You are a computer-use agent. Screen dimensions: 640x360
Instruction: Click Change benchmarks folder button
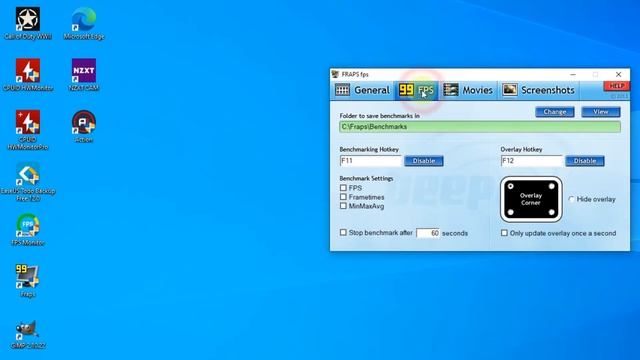[x=555, y=112]
